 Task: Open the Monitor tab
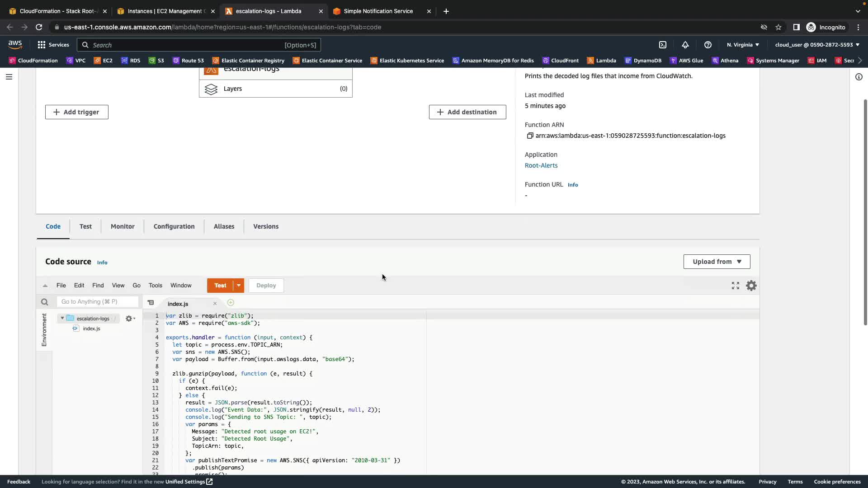[123, 226]
